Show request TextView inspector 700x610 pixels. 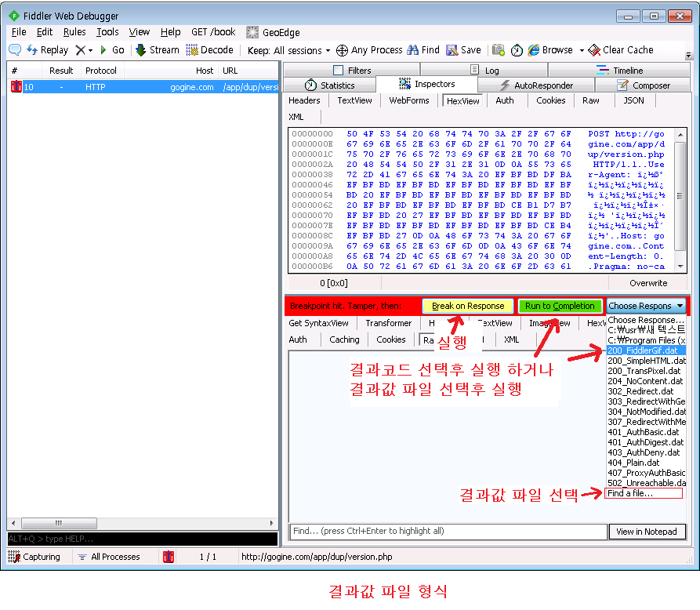coord(354,100)
